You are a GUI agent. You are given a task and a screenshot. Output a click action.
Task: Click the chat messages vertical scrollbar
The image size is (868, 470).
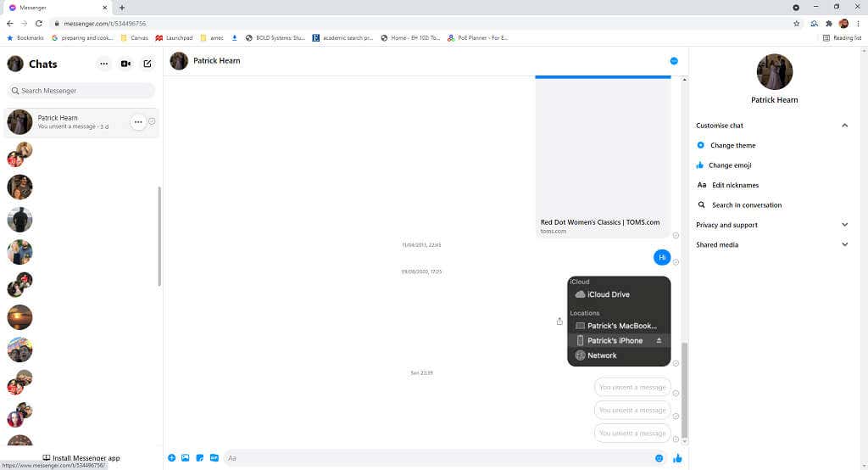[x=685, y=390]
